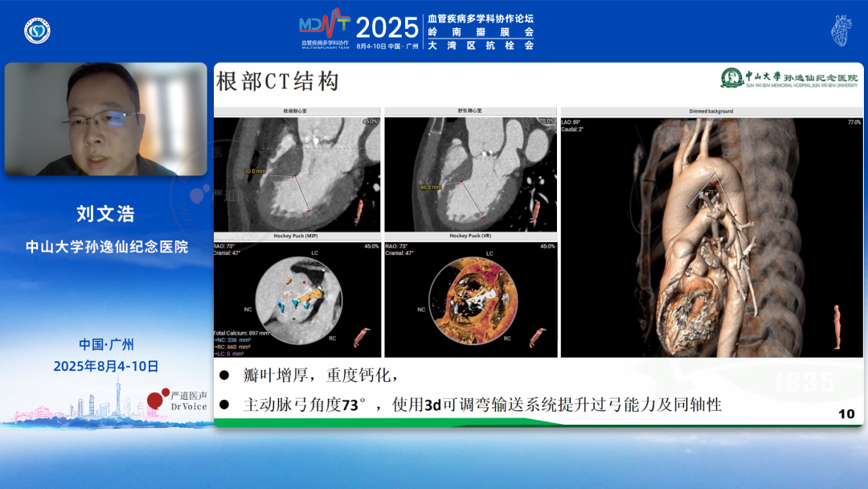Click the MDT 2025 forum logo in the header
Viewport: 868px width, 489px height.
click(x=358, y=31)
